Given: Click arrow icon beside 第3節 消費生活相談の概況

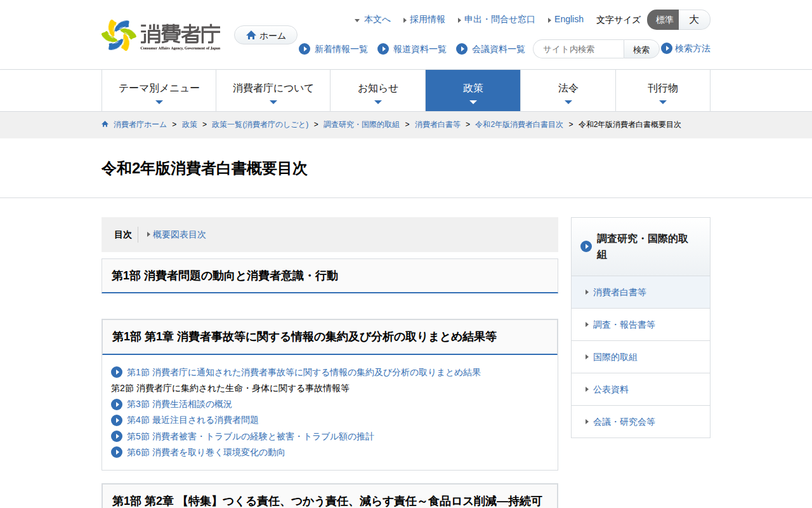Looking at the screenshot, I should click(x=117, y=404).
